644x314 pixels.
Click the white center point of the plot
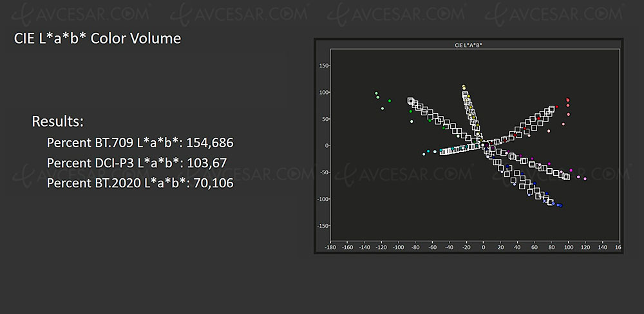click(x=483, y=144)
